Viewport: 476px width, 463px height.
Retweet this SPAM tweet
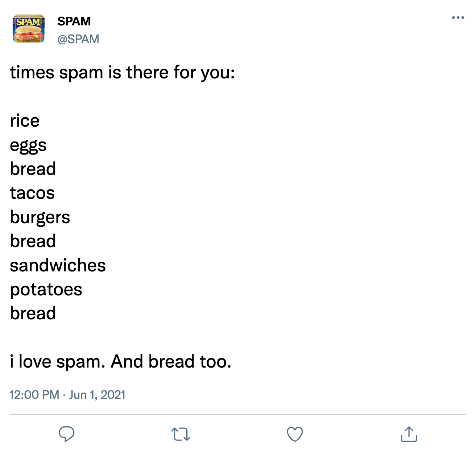[181, 434]
